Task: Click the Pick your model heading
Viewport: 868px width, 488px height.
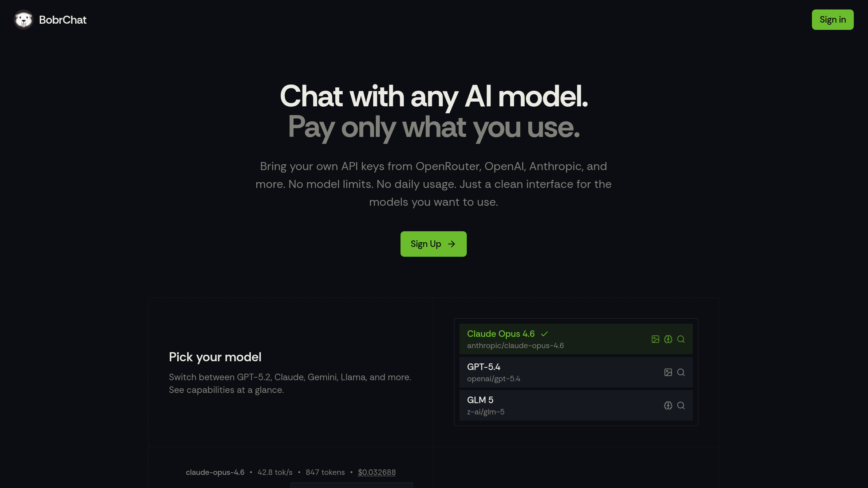Action: click(215, 357)
